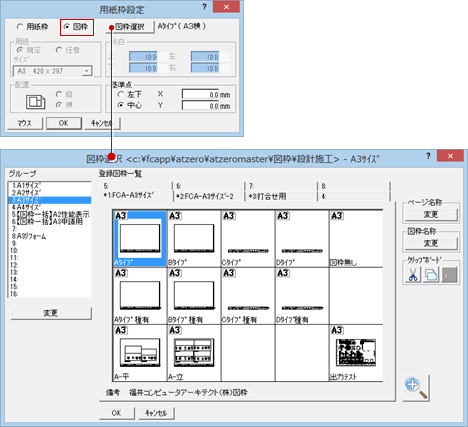Click the magnifier zoom preview icon
Image resolution: width=468 pixels, height=427 pixels.
tap(416, 388)
